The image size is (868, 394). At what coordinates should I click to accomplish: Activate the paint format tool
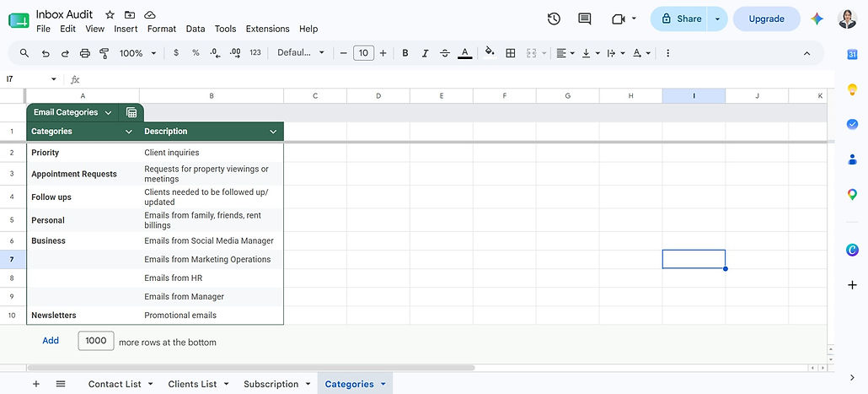tap(104, 53)
